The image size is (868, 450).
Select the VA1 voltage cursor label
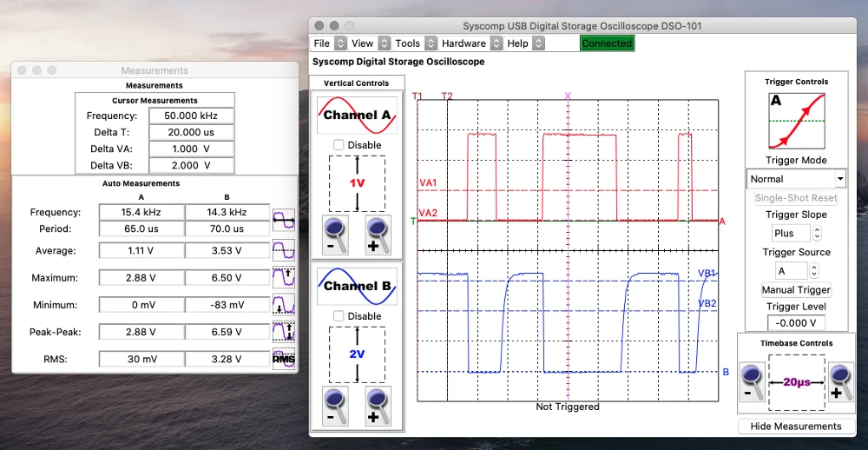(429, 182)
